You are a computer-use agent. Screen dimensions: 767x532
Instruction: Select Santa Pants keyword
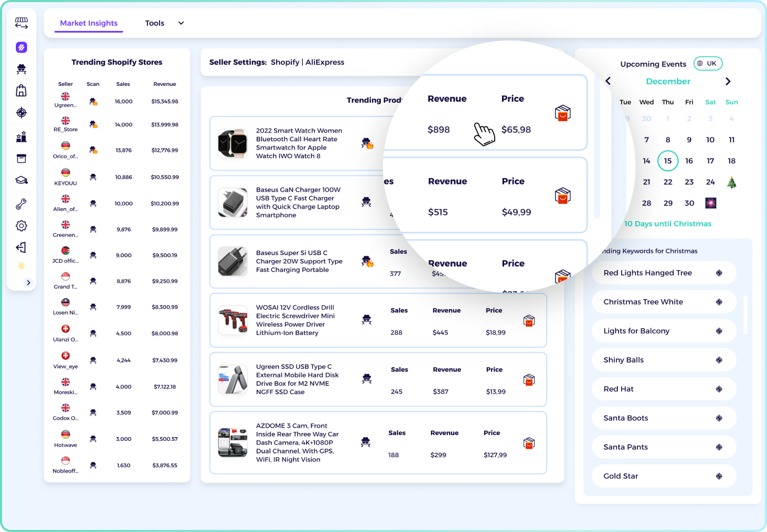[x=664, y=447]
